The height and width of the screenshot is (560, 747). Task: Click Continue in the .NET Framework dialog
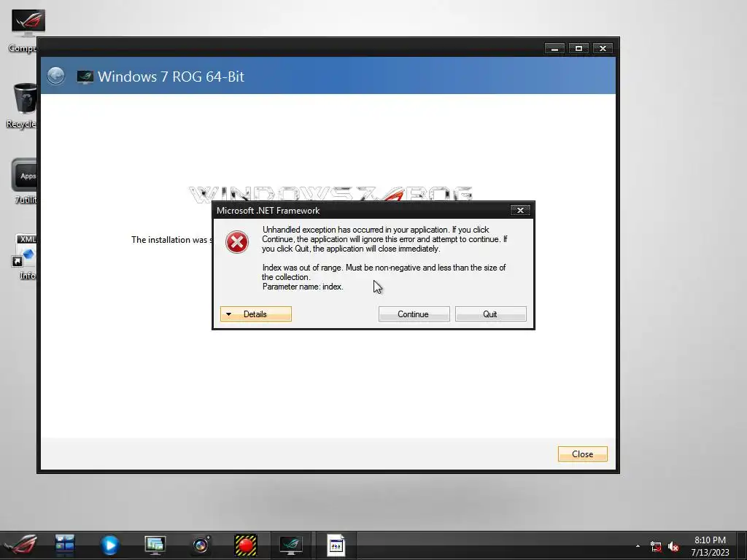click(414, 314)
